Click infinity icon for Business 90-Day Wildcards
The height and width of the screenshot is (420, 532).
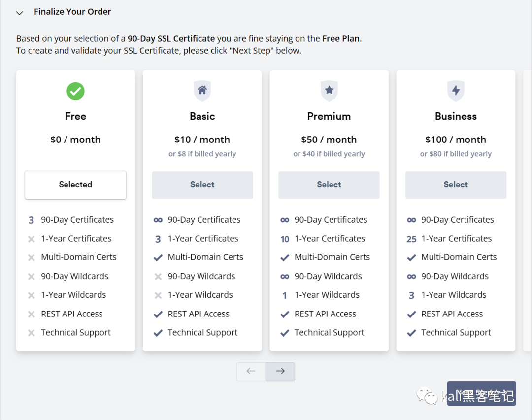click(411, 277)
